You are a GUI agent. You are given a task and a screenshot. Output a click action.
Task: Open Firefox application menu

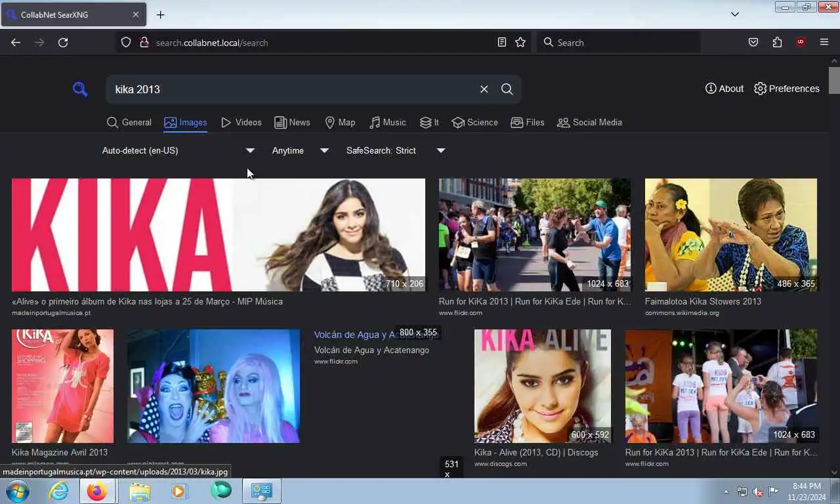click(824, 42)
